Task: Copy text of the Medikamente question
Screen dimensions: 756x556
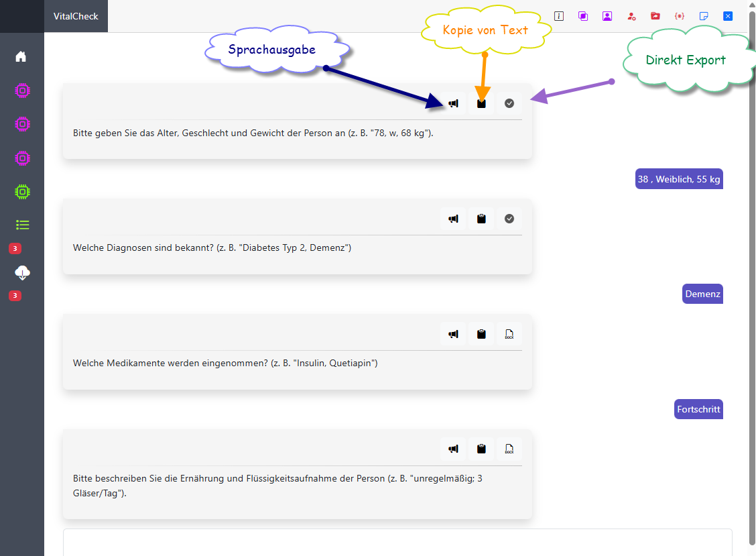Action: click(481, 334)
